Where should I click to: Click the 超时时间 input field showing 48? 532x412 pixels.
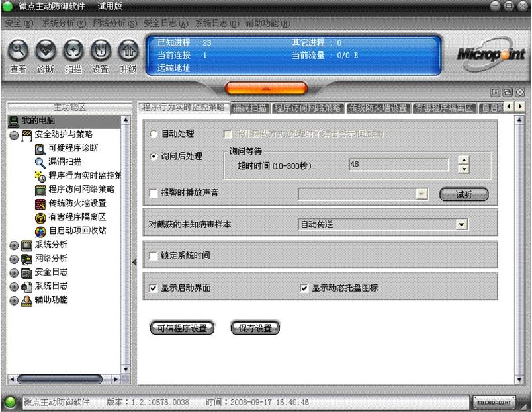[x=398, y=165]
